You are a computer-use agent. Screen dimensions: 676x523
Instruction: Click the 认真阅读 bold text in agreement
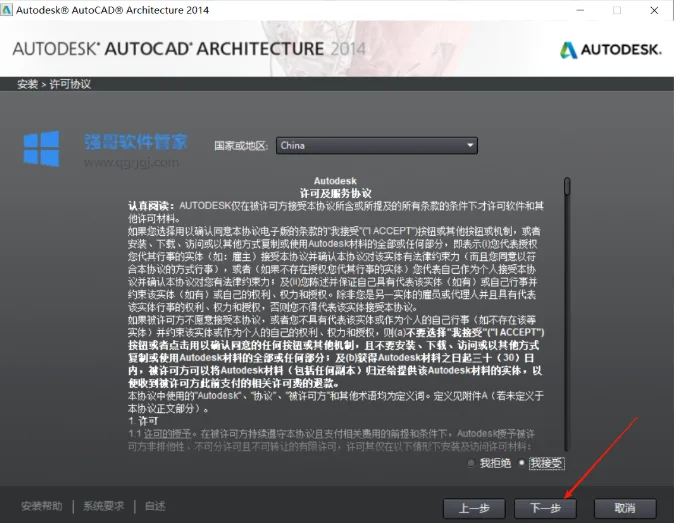coord(151,206)
